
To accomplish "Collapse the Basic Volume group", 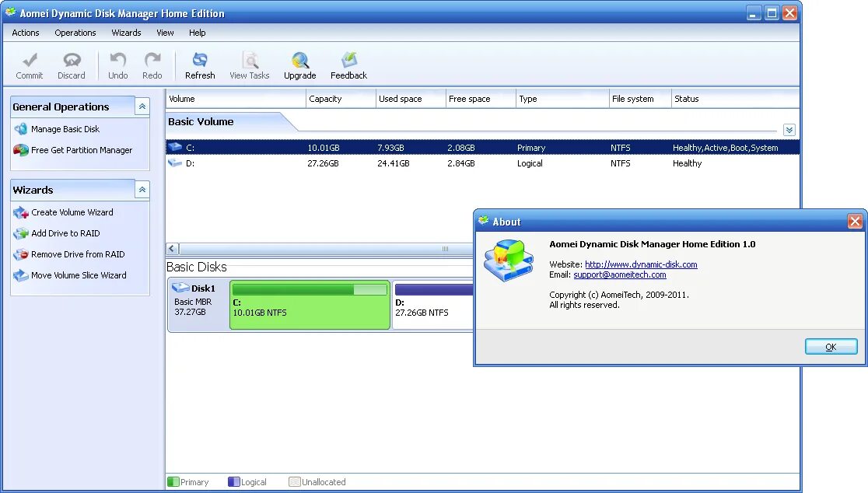I will 789,130.
